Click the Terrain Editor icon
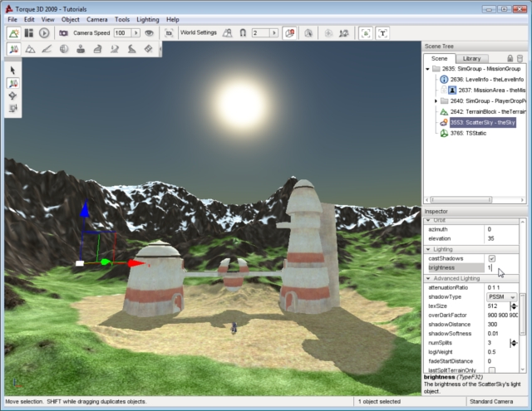532x411 pixels. [30, 49]
